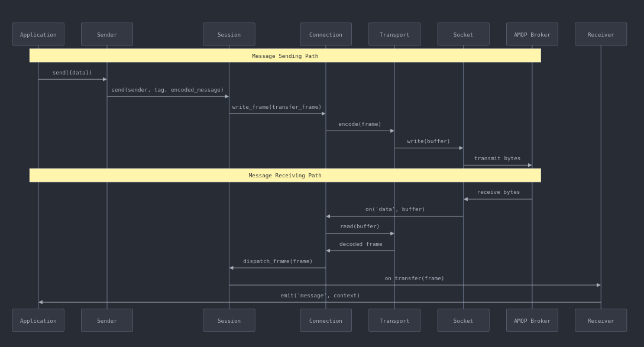Screen dimensions: 644x347
Task: Select the bottom Sender participant box
Action: [x=107, y=320]
